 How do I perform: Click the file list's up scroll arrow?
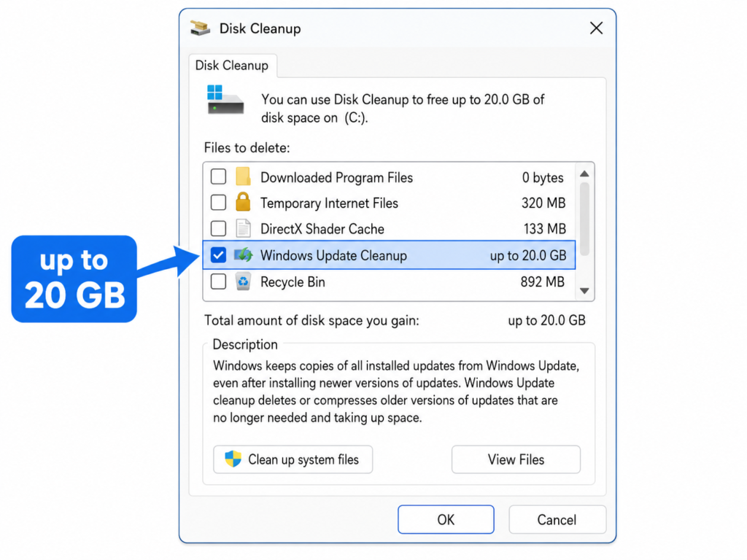tap(584, 174)
